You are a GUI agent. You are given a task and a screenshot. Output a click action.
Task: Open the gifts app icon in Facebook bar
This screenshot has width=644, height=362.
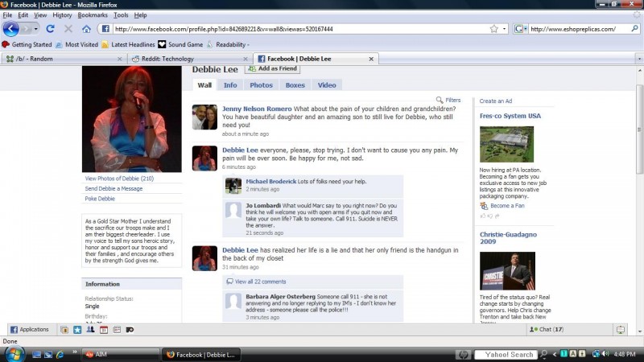click(64, 330)
